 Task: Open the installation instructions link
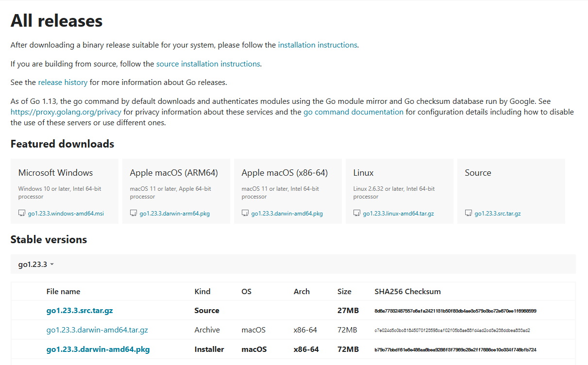pyautogui.click(x=318, y=45)
